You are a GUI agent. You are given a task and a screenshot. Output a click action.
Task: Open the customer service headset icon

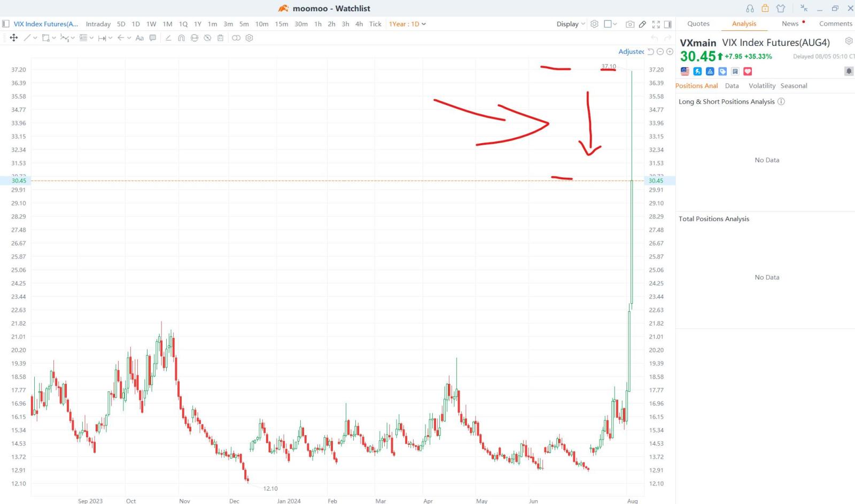pyautogui.click(x=750, y=9)
